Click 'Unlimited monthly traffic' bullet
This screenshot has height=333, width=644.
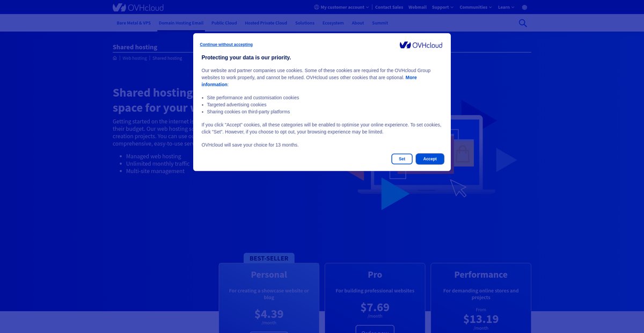[x=158, y=164]
